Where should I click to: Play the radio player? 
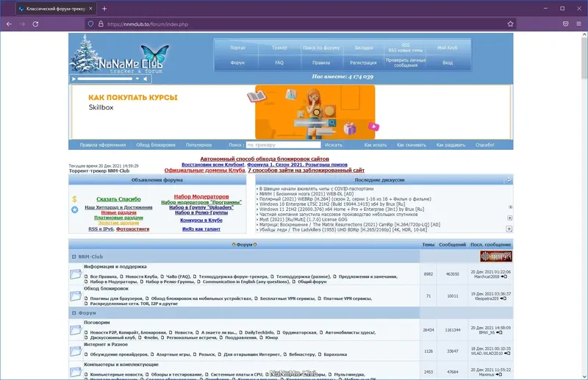(x=74, y=79)
